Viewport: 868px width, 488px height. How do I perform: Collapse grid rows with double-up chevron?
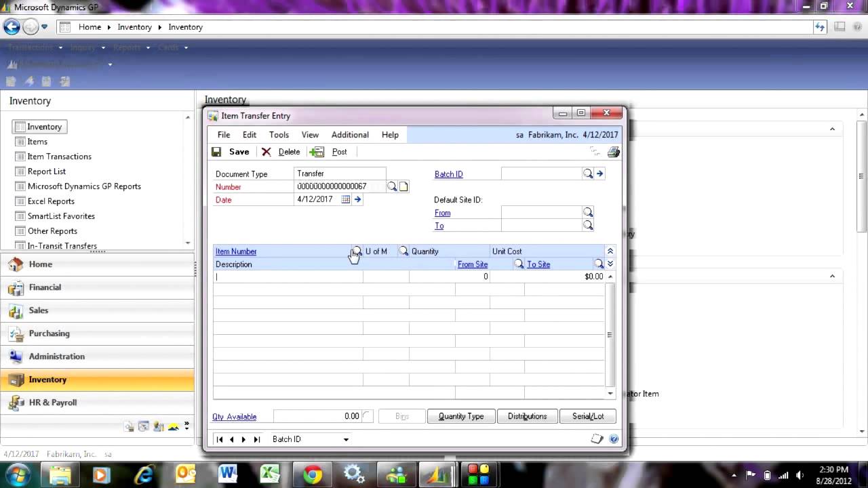tap(610, 251)
